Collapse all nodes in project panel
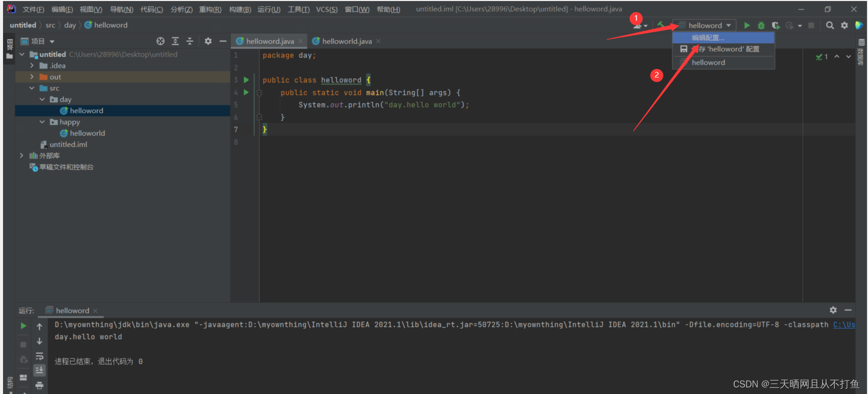Image resolution: width=868 pixels, height=394 pixels. [x=190, y=41]
